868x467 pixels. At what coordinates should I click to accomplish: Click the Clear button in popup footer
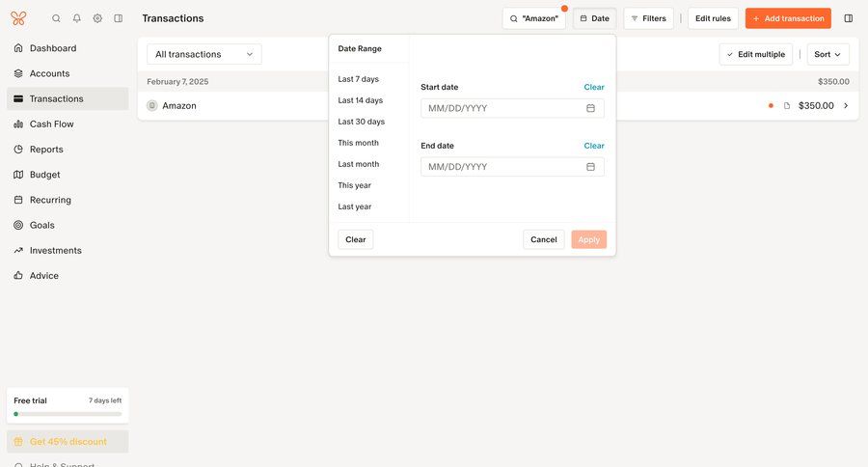coord(355,239)
